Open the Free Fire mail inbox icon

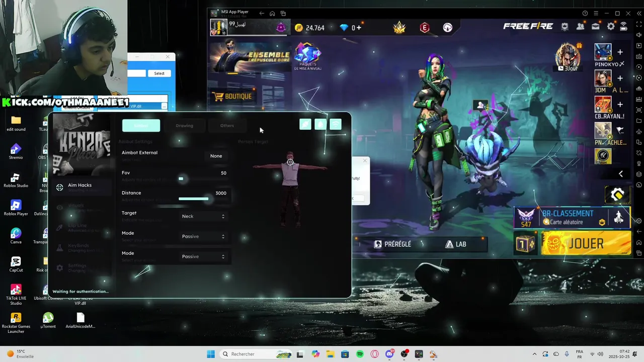coord(596,27)
